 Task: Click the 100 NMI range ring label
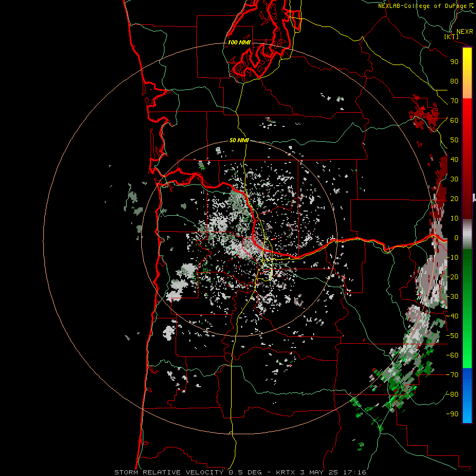pyautogui.click(x=239, y=42)
